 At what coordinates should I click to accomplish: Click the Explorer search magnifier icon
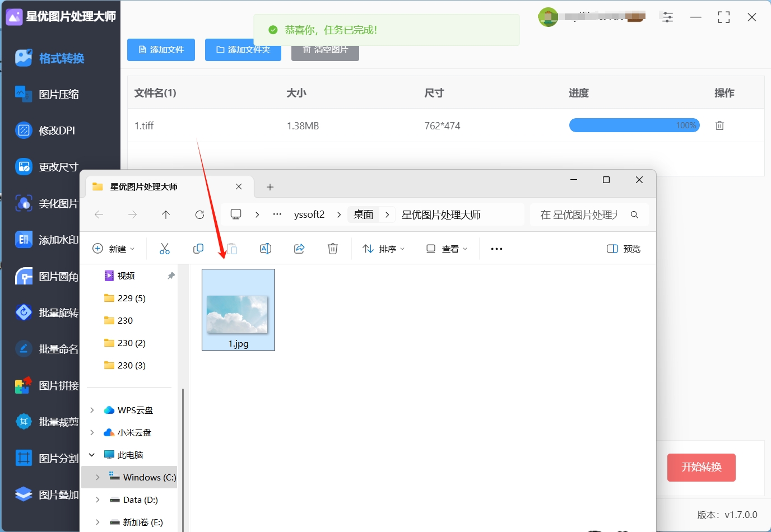(x=634, y=214)
